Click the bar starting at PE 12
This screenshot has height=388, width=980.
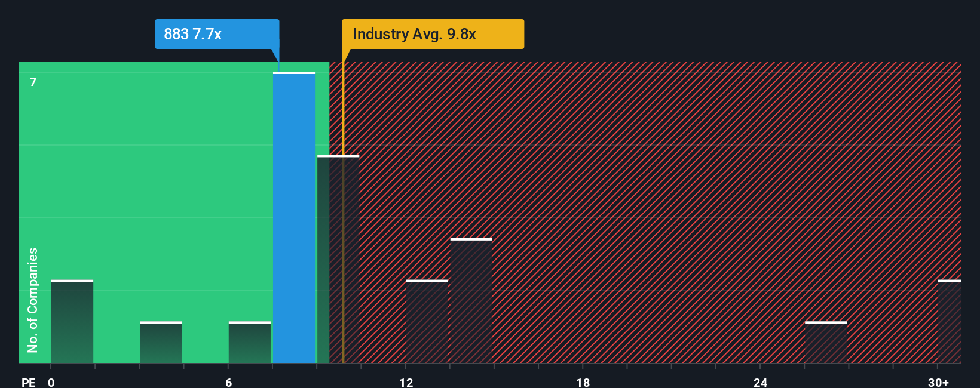(x=427, y=322)
